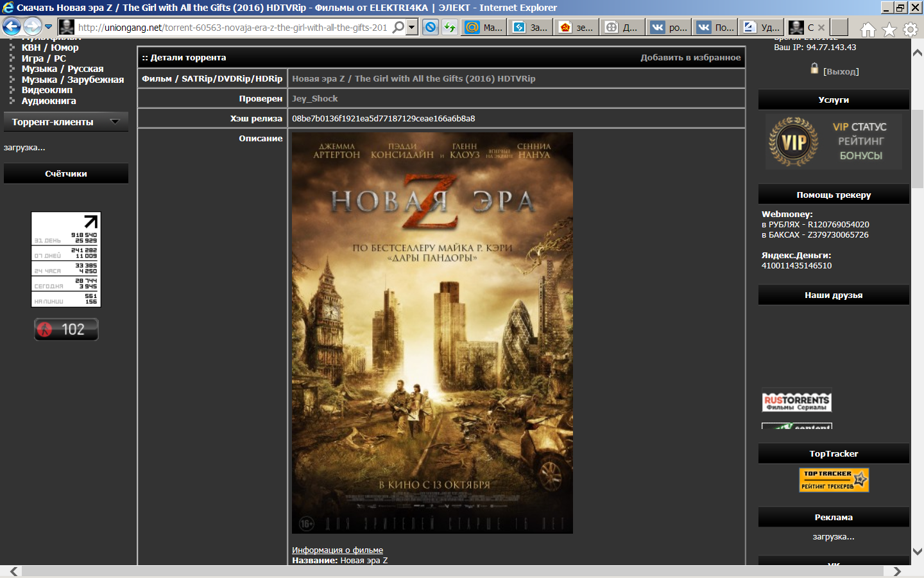Image resolution: width=924 pixels, height=578 pixels.
Task: Click the Forward navigation arrow
Action: [x=32, y=27]
